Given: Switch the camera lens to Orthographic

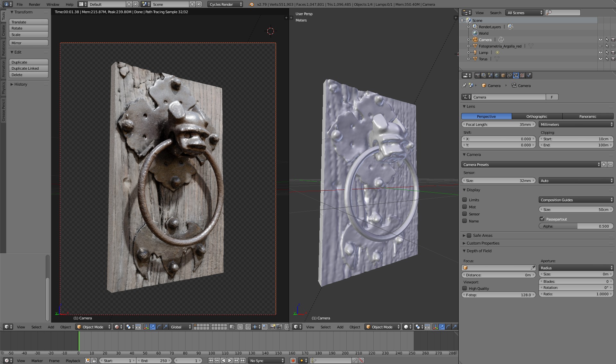Looking at the screenshot, I should tap(536, 116).
